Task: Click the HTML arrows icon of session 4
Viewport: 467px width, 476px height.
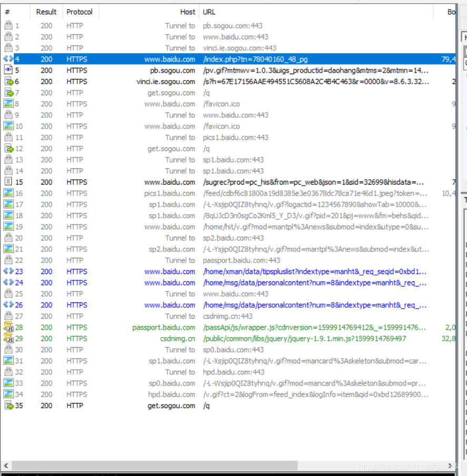Action: click(x=8, y=59)
